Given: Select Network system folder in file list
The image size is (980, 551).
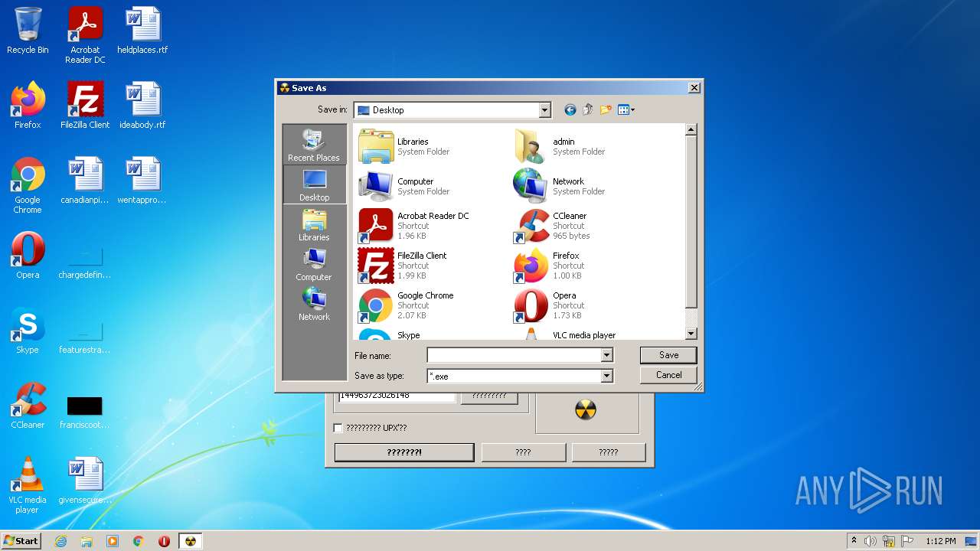Looking at the screenshot, I should [560, 186].
